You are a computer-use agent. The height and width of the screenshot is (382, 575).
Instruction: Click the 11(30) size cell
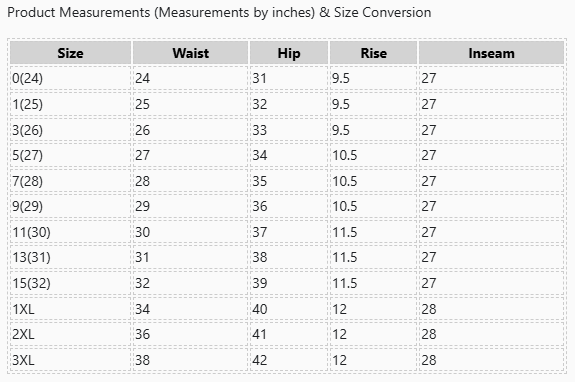(x=70, y=232)
